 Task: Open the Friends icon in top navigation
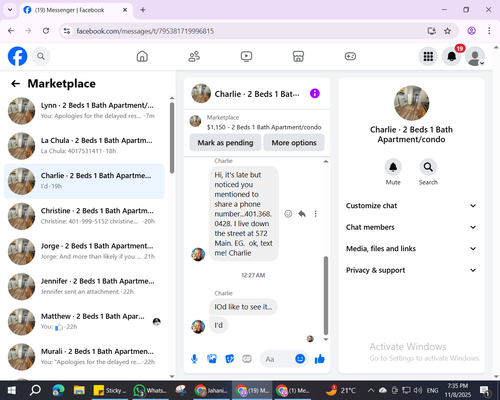tap(194, 56)
